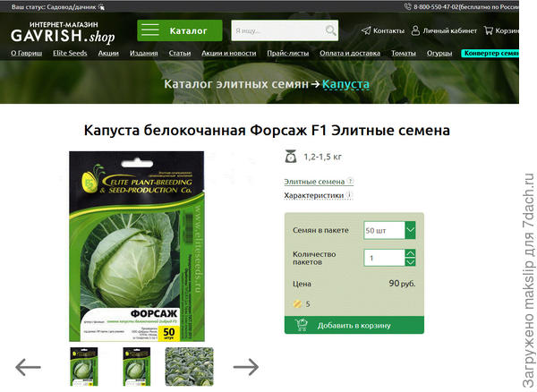This screenshot has height=392, width=537.
Task: Show next thumbnails with right arrow
Action: (x=245, y=366)
